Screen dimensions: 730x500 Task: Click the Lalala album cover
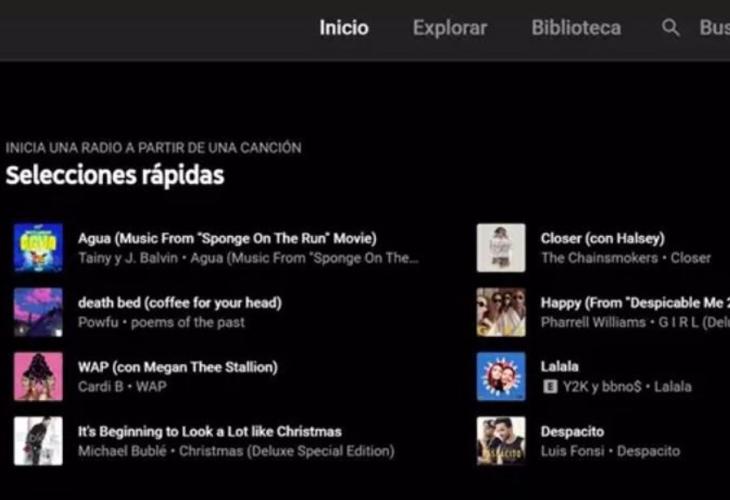coord(501,376)
